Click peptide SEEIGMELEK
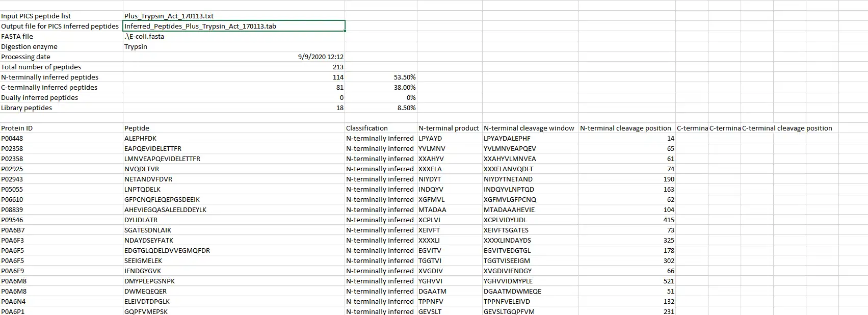The width and height of the screenshot is (868, 315). pos(234,260)
